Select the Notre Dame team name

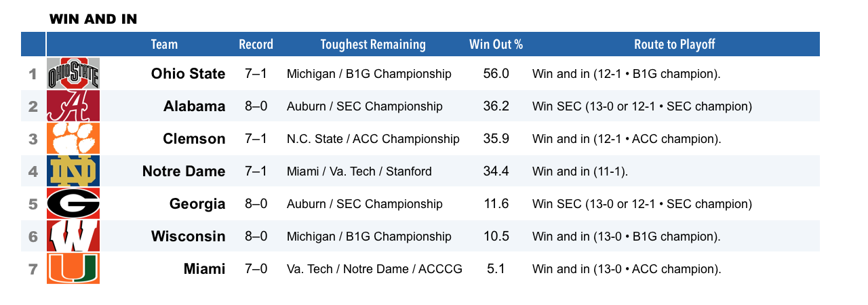click(184, 171)
